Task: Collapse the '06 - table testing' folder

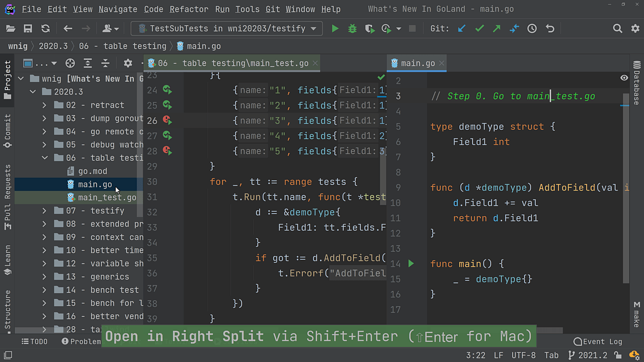Action: pos(44,157)
